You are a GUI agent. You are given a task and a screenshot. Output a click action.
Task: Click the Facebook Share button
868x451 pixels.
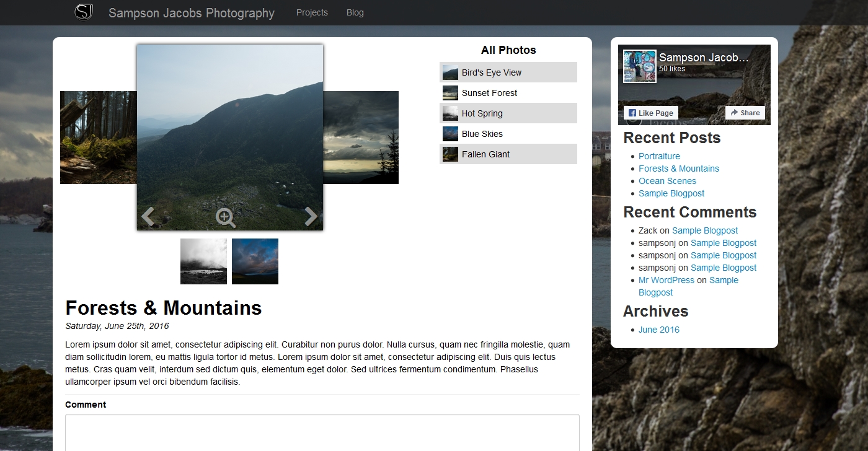745,113
